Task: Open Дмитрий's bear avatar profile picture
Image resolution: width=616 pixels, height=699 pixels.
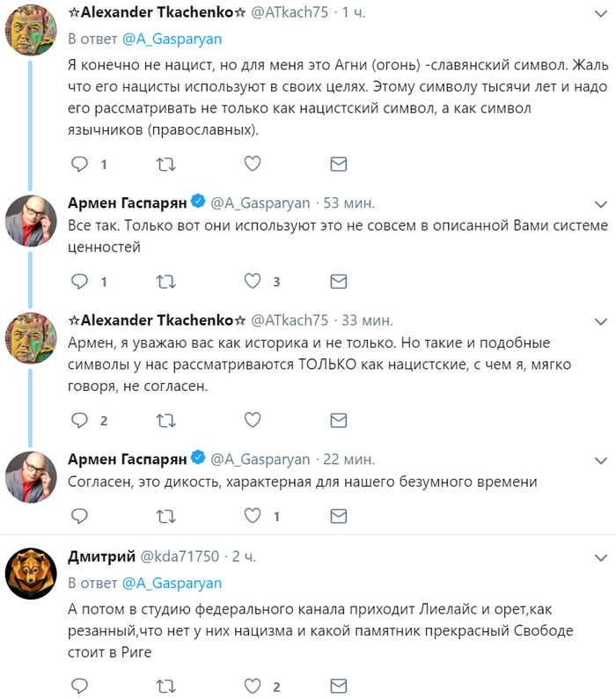Action: point(31,574)
